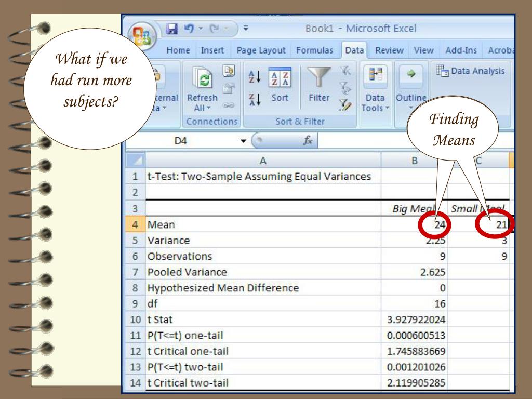The image size is (532, 399).
Task: Click cell with t-Test title text
Action: 263,177
